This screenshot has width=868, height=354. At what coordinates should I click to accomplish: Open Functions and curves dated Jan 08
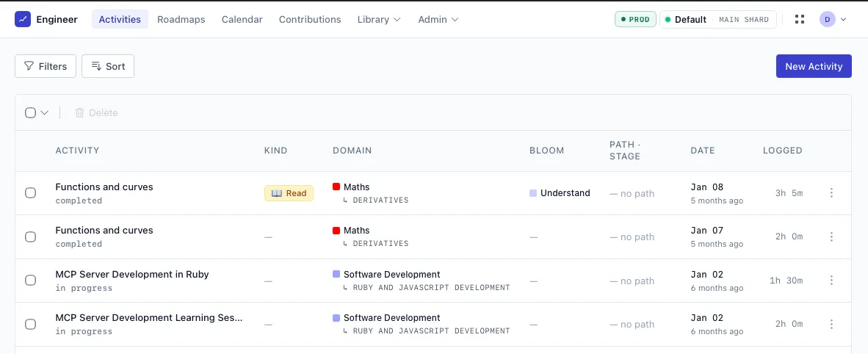[x=104, y=187]
